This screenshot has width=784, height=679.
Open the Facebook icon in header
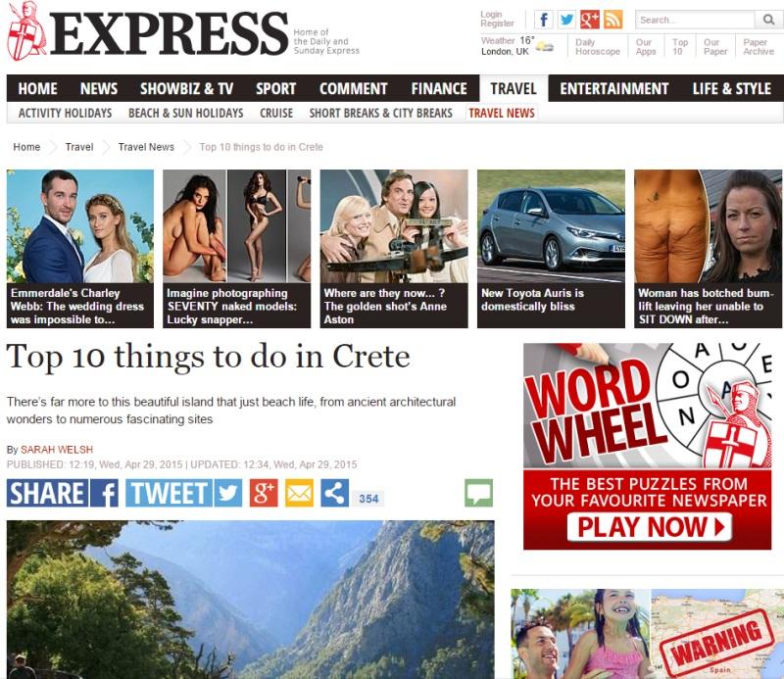544,20
